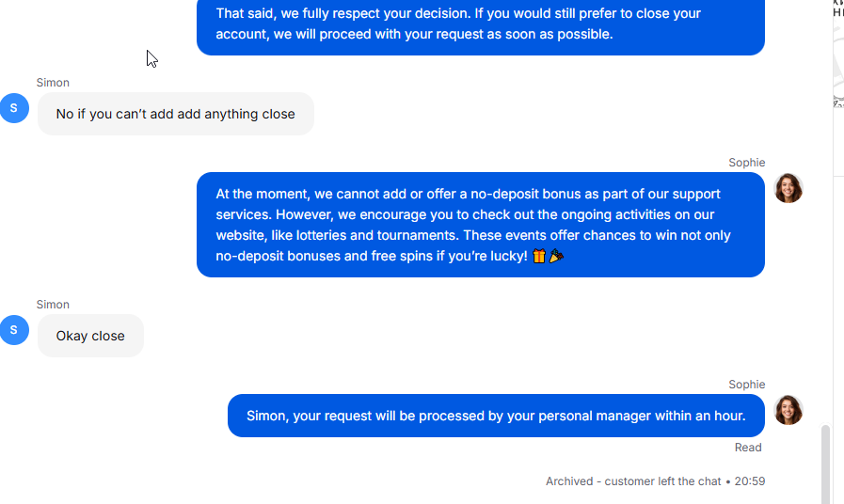
Task: Select the "No if you can't add add anything close" bubble
Action: coord(175,114)
